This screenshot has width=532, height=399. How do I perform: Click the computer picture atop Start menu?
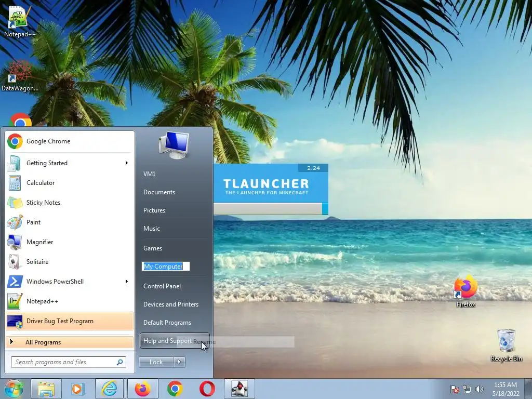tap(174, 145)
